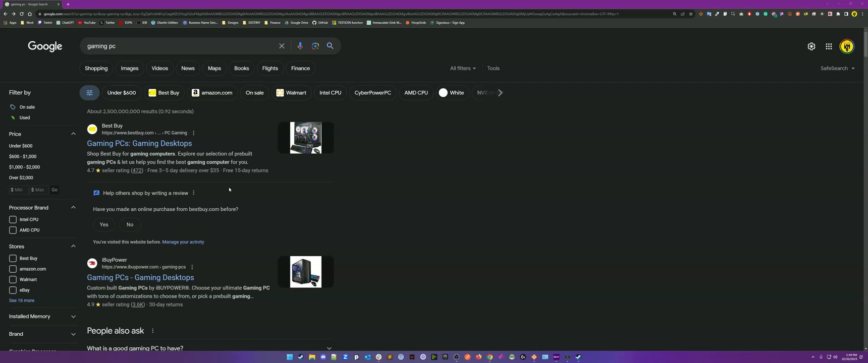This screenshot has width=868, height=363.
Task: Click the Manage your activity link
Action: coord(183,242)
